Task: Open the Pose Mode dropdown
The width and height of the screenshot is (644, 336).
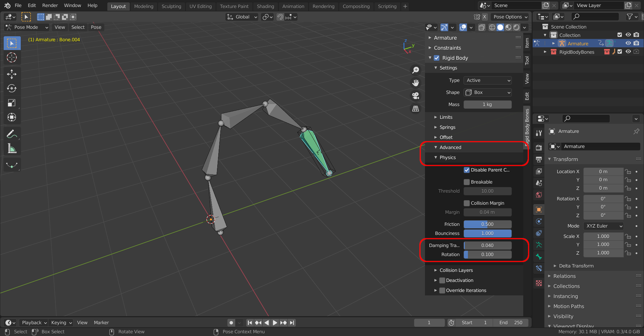Action: click(27, 27)
